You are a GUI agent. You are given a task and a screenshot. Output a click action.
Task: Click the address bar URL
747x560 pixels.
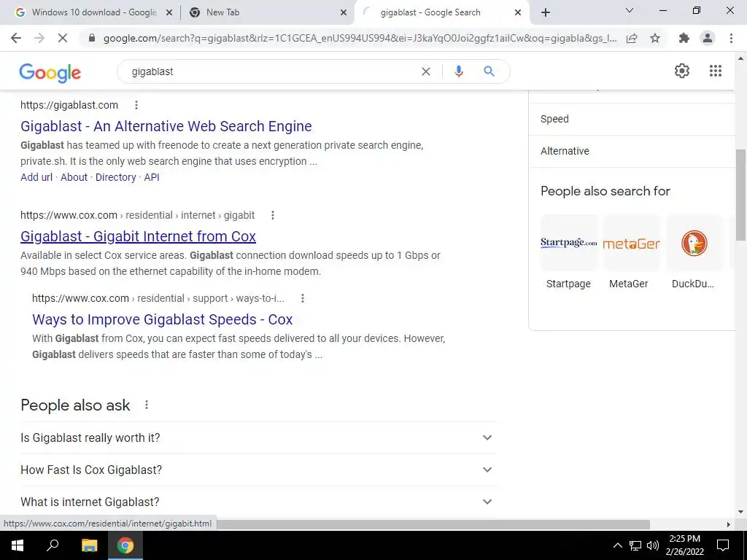[x=360, y=38]
